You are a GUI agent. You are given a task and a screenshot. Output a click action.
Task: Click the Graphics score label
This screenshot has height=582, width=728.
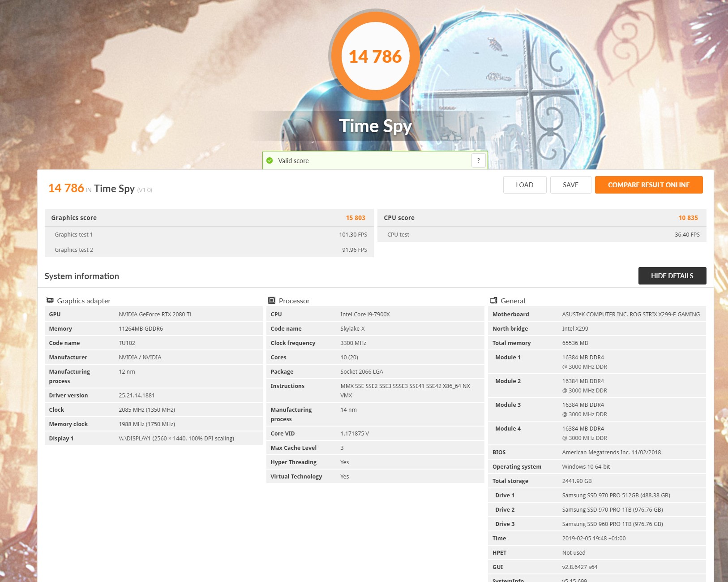(x=74, y=218)
